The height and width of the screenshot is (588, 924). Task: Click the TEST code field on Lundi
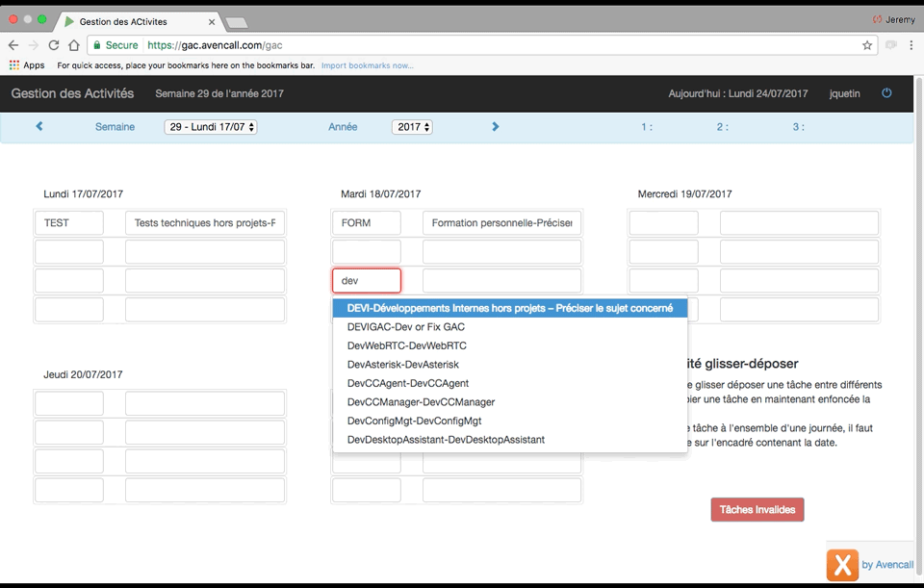[x=69, y=223]
